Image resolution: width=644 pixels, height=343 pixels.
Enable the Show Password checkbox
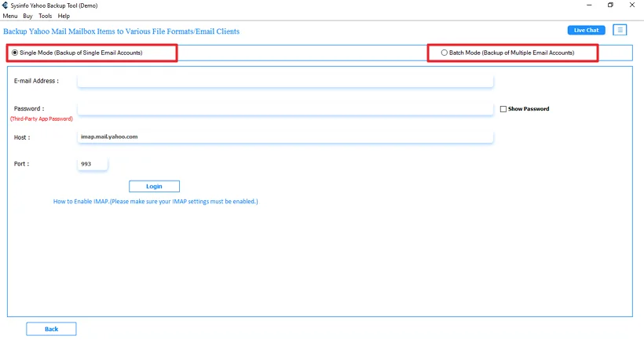point(503,109)
